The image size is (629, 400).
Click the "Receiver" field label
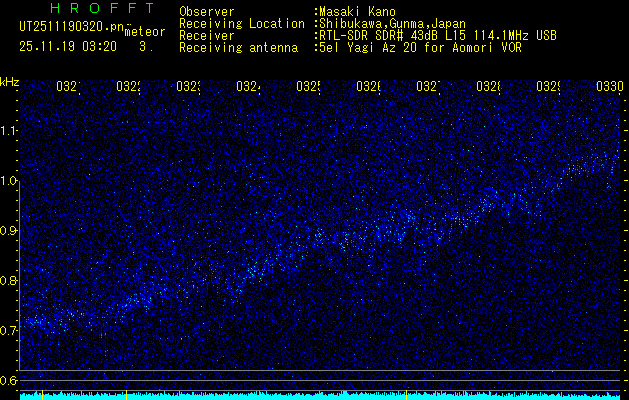(x=207, y=36)
